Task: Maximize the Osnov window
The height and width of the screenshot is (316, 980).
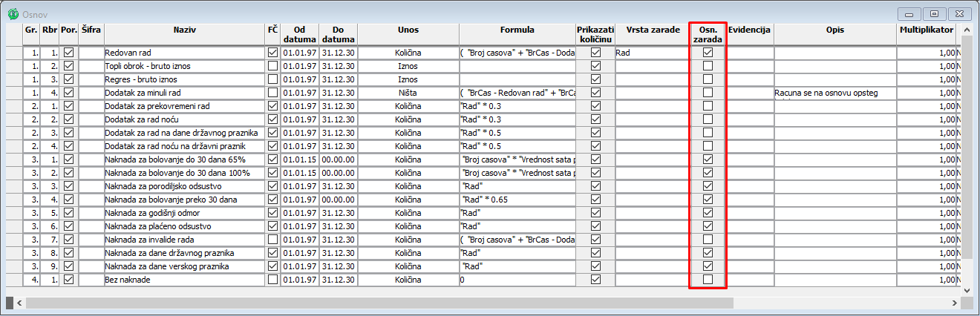Action: (x=935, y=13)
